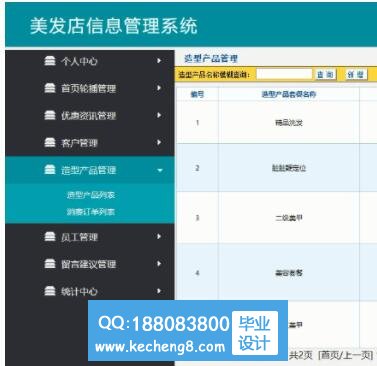Open the 优惠资讯管理 menu label
The image size is (377, 366).
[88, 116]
